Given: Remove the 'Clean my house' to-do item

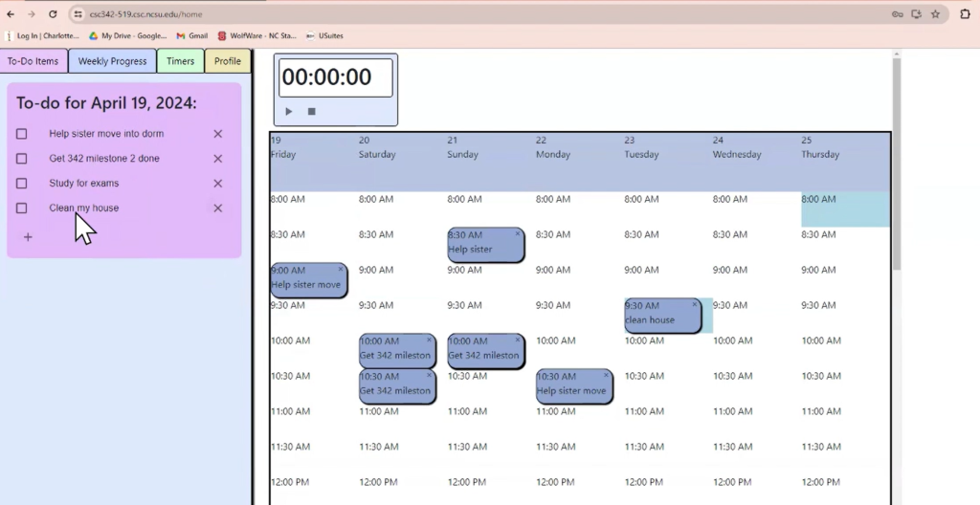Looking at the screenshot, I should pos(217,208).
